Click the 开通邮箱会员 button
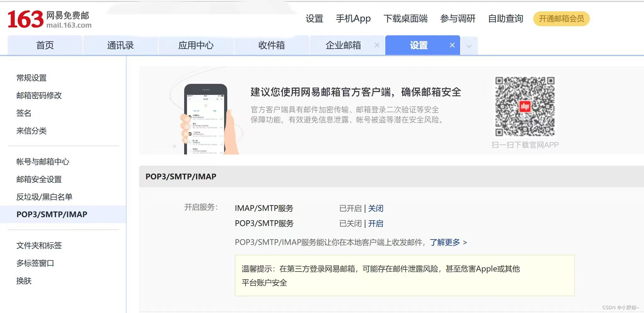Screen dimensions: 644x313 (561, 19)
